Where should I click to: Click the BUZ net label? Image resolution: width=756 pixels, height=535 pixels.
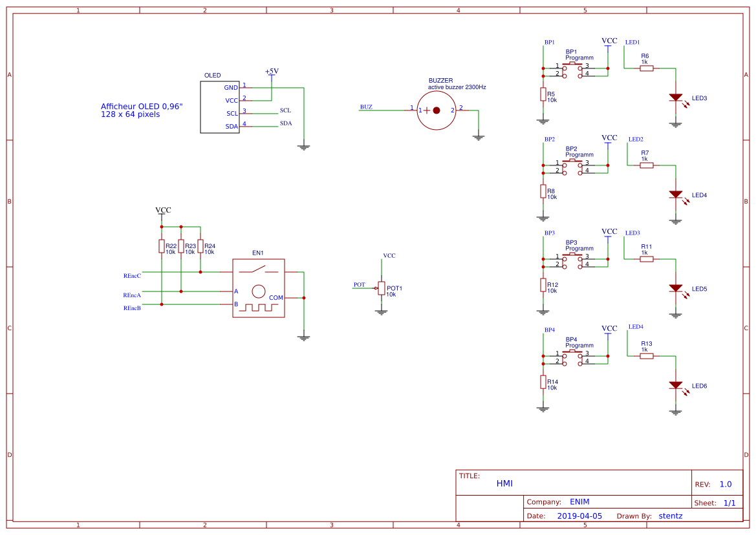(x=366, y=107)
